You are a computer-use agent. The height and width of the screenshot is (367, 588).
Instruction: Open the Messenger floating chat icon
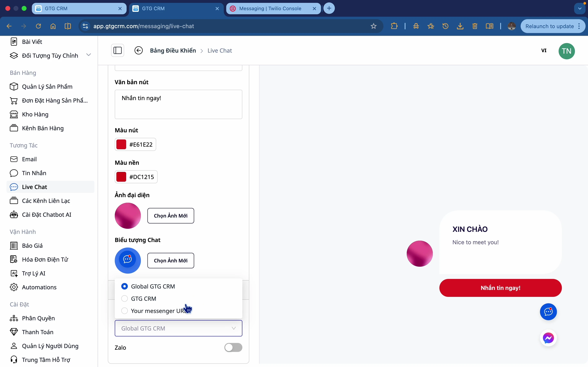(548, 338)
